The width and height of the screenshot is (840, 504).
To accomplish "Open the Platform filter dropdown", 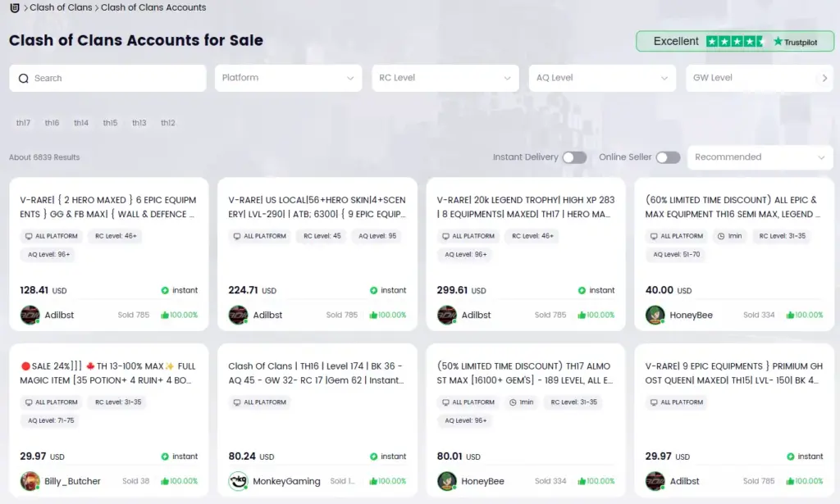I will click(x=288, y=78).
